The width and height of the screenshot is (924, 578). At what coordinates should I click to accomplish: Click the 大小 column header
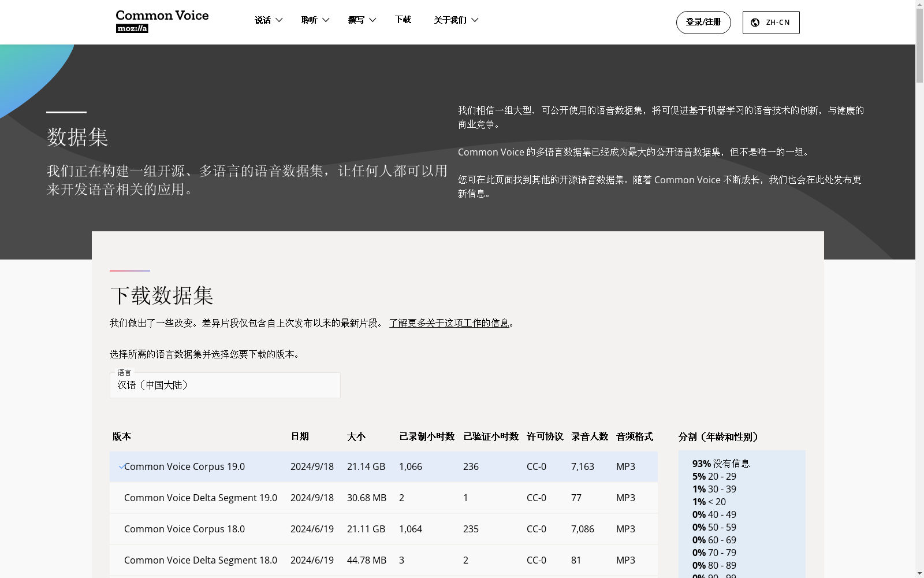coord(356,436)
